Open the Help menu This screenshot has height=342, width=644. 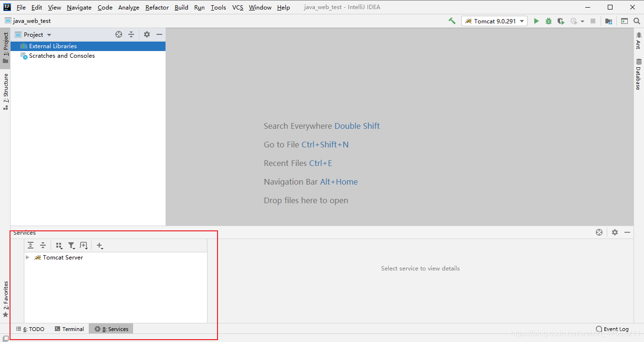pyautogui.click(x=283, y=7)
